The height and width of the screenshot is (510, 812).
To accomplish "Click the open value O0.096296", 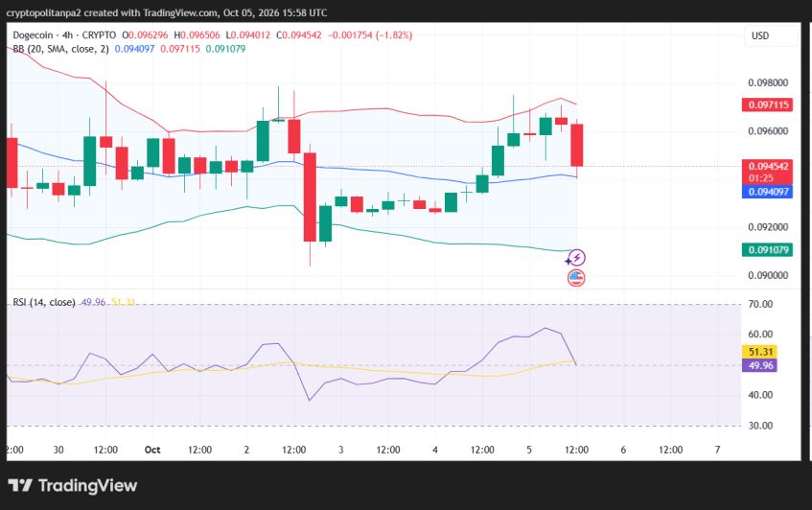I will (145, 35).
